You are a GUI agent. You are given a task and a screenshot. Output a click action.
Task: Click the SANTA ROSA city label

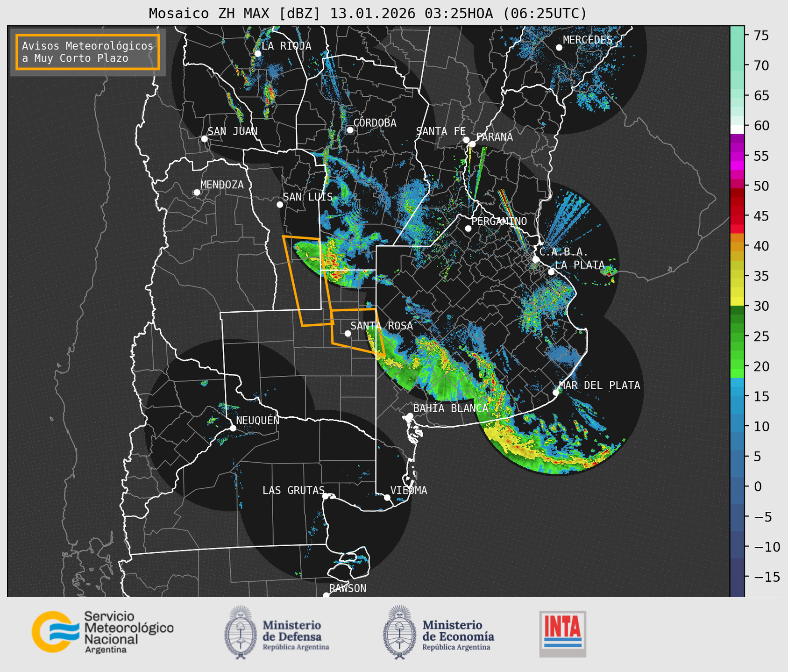click(x=382, y=326)
